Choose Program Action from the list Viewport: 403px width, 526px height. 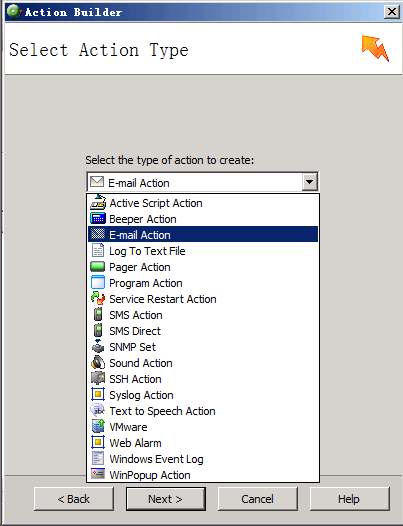tap(203, 283)
